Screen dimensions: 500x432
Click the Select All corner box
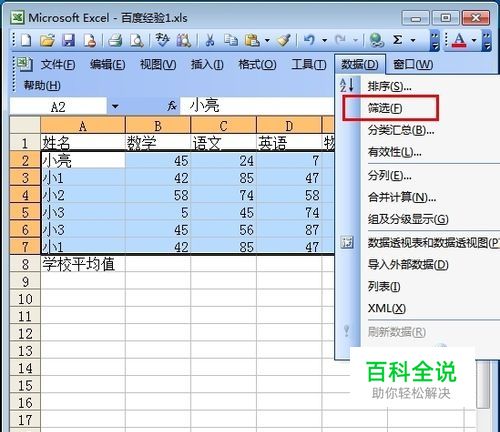tap(25, 125)
